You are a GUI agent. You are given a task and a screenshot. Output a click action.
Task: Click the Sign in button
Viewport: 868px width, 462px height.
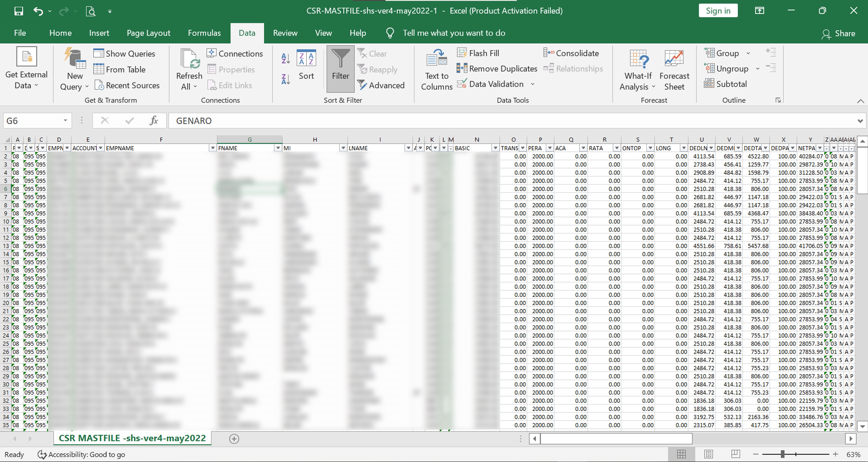pyautogui.click(x=718, y=11)
